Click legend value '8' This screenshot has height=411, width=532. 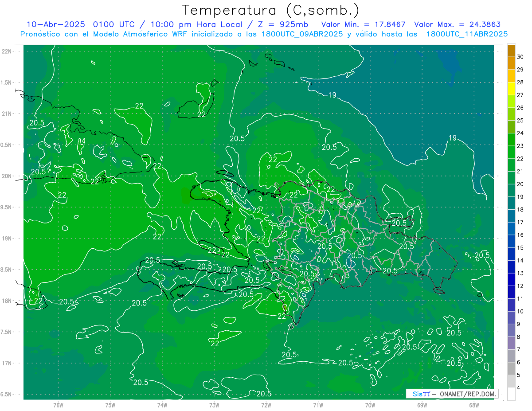519,337
